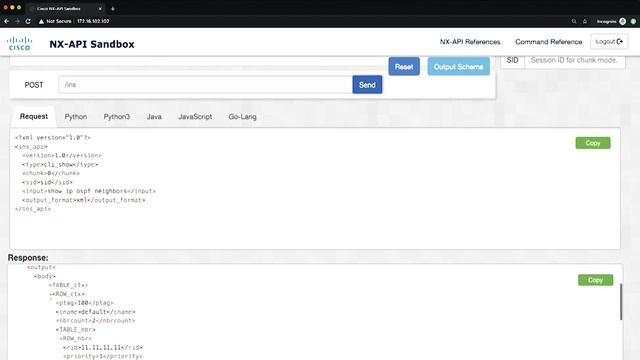Click the Logout button
The height and width of the screenshot is (360, 640).
[609, 42]
